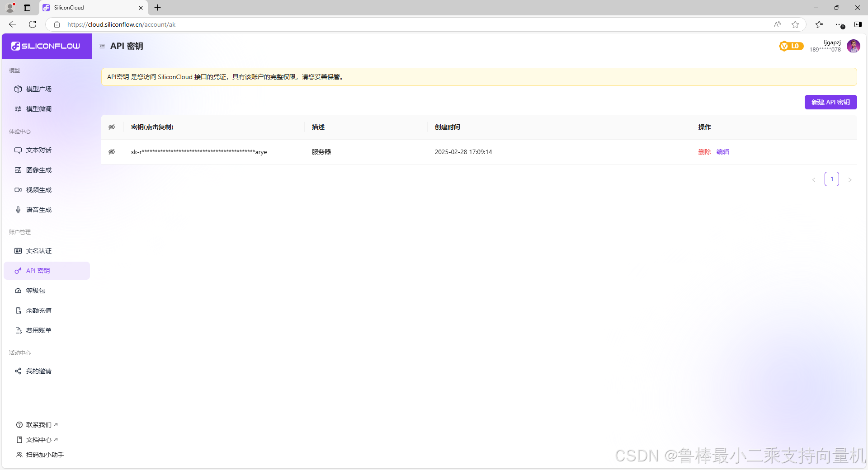The height and width of the screenshot is (470, 868).
Task: Open the 实名认证 page
Action: tap(47, 251)
